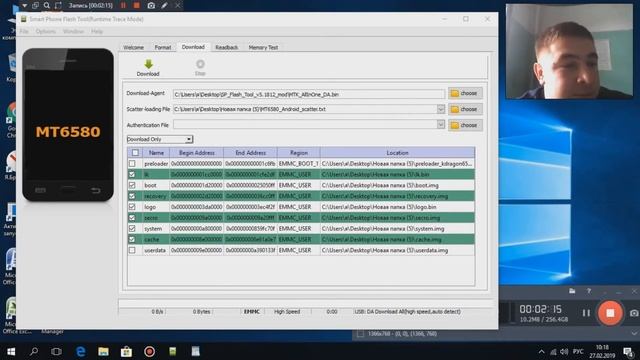
Task: Switch to the Welcome tab
Action: 133,47
